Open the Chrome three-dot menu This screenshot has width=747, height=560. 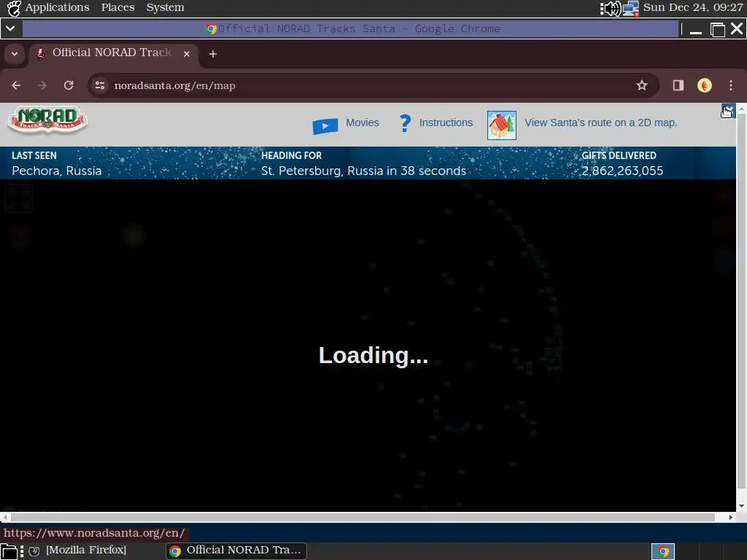[731, 86]
